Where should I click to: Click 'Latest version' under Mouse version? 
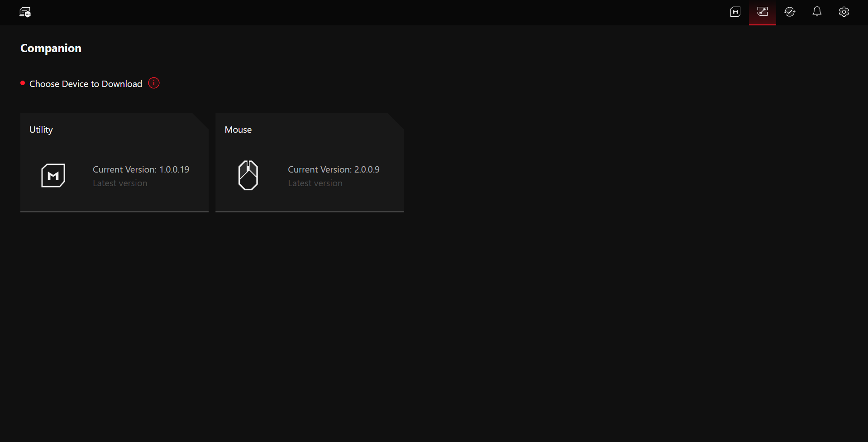coord(315,183)
